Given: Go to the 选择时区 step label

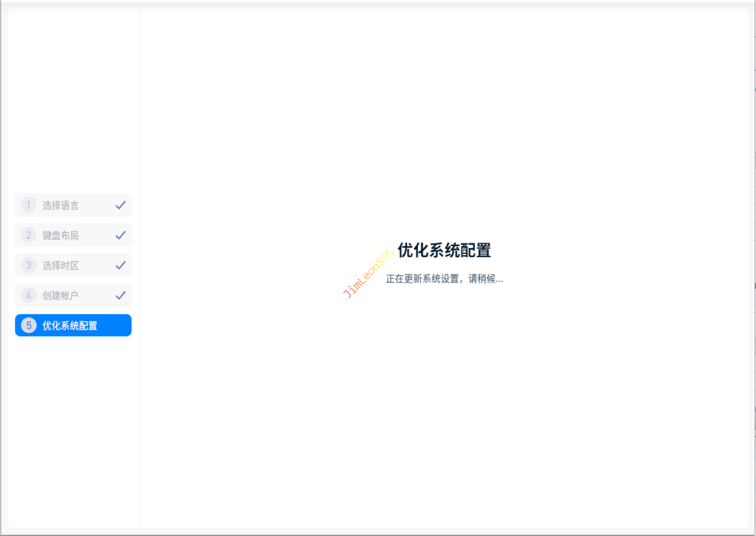Looking at the screenshot, I should click(61, 266).
